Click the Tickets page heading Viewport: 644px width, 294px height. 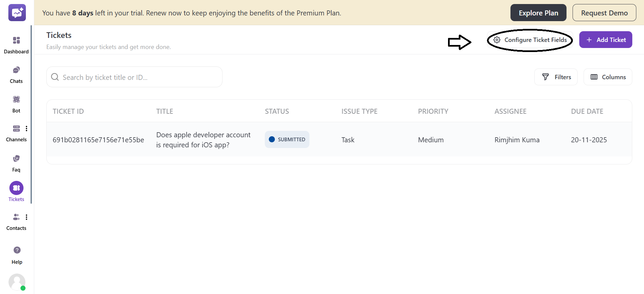point(59,35)
